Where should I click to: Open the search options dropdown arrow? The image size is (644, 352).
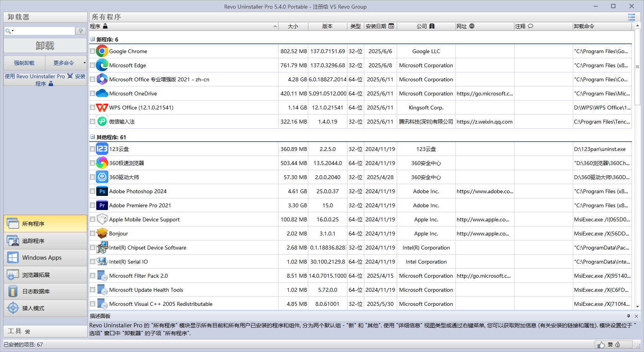point(13,31)
